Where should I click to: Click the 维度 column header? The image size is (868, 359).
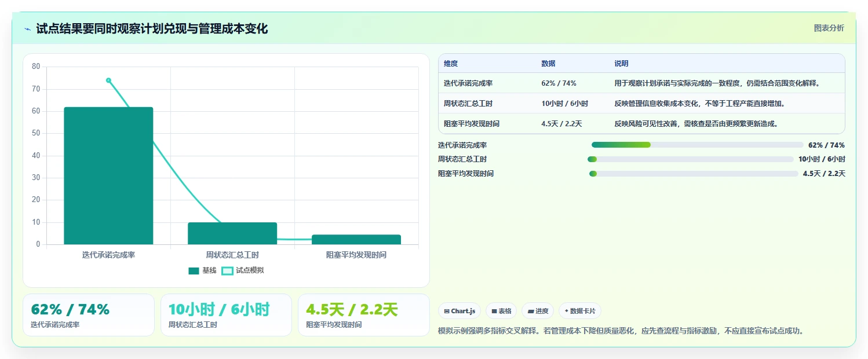pos(451,64)
